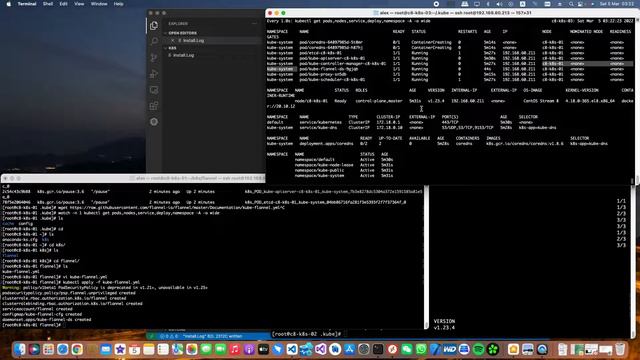640x360 pixels.
Task: Open Visual Studio Code from the Dock
Action: (x=292, y=349)
